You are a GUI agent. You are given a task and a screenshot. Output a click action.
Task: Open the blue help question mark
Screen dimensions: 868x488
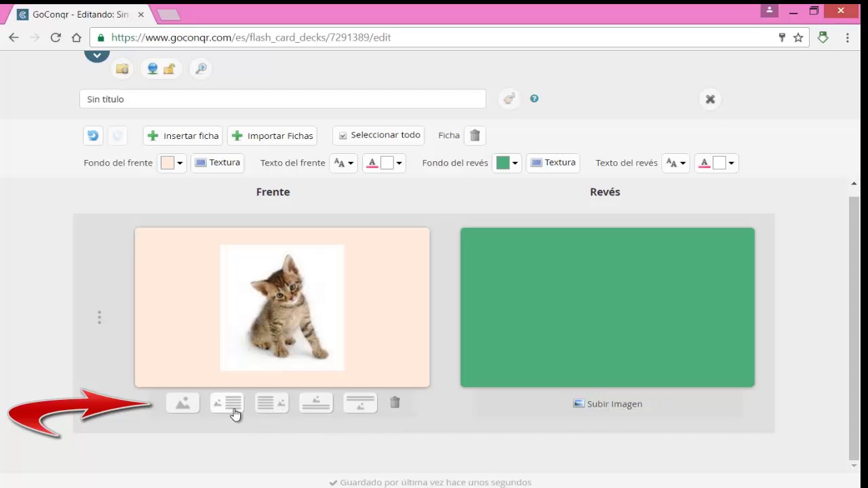pyautogui.click(x=534, y=98)
